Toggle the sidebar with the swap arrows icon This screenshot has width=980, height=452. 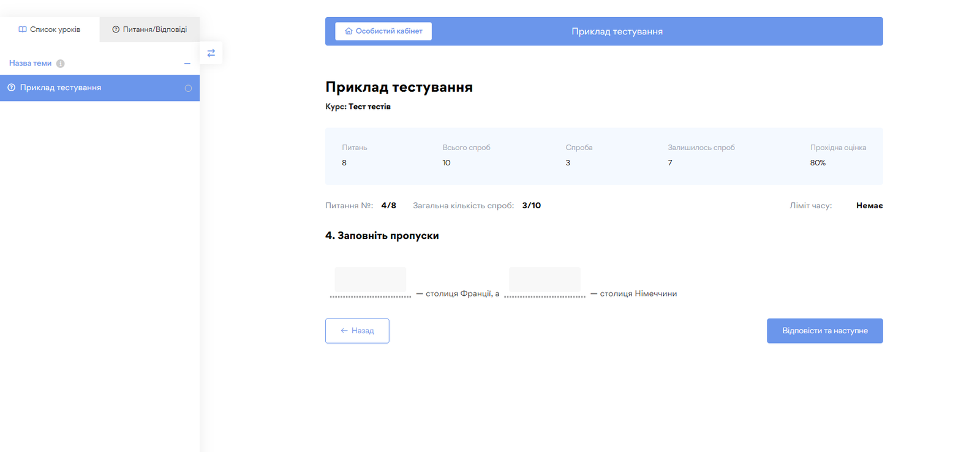(x=211, y=53)
